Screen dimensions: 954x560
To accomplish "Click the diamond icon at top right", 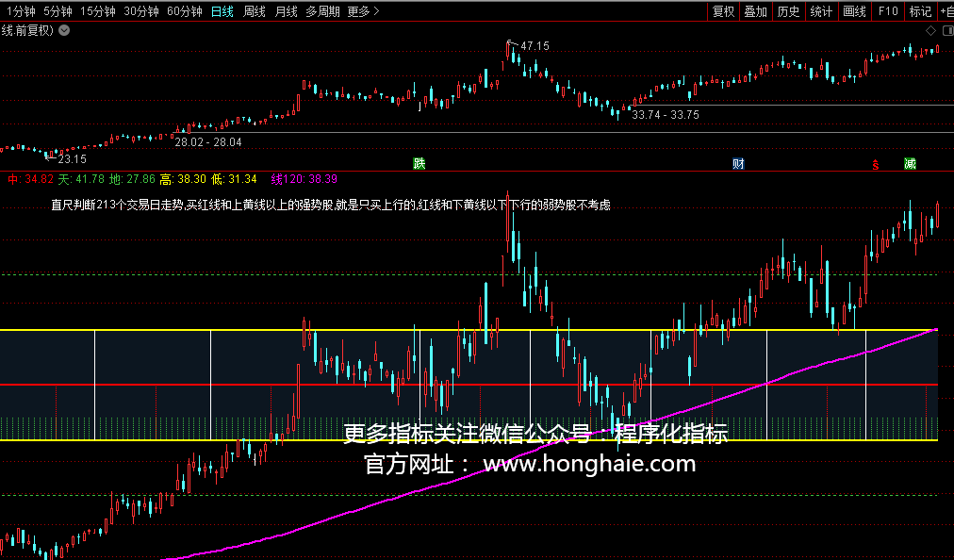I will 930,30.
